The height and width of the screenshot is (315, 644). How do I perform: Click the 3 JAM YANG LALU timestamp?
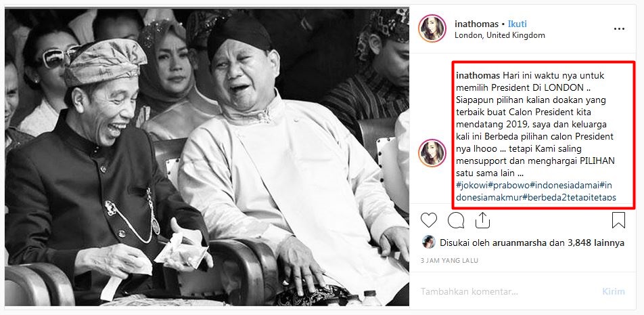[449, 260]
